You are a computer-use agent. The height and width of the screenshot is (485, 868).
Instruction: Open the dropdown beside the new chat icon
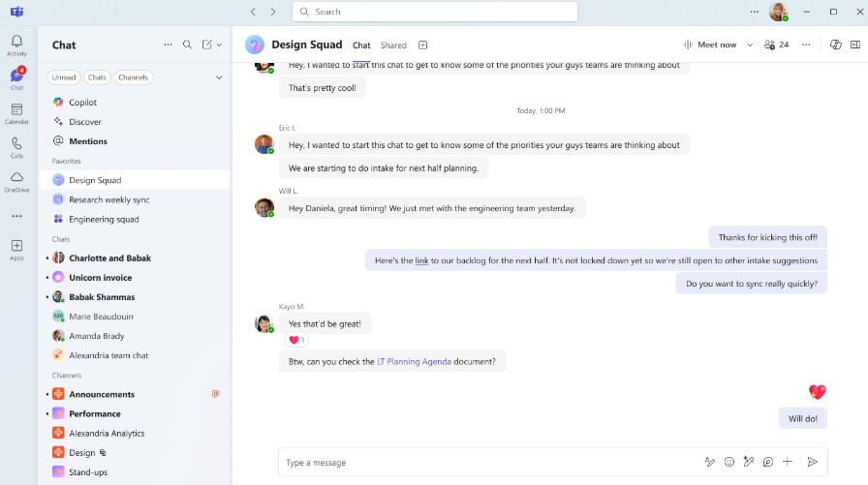pyautogui.click(x=220, y=45)
